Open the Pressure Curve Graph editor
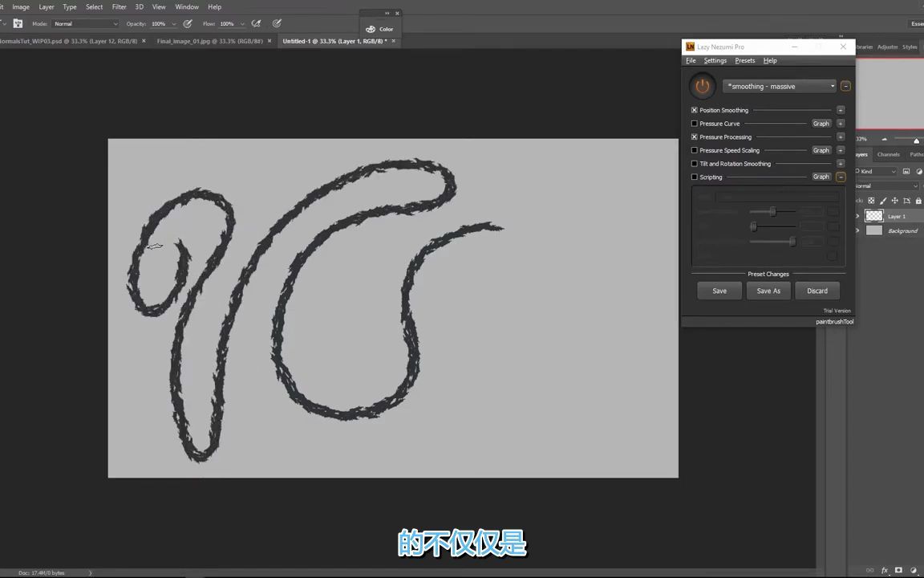 click(x=821, y=124)
